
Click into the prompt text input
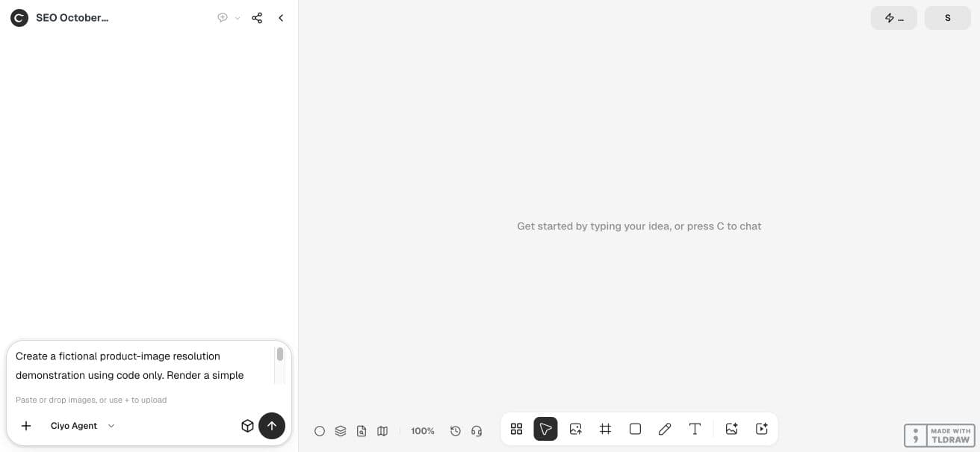click(142, 365)
